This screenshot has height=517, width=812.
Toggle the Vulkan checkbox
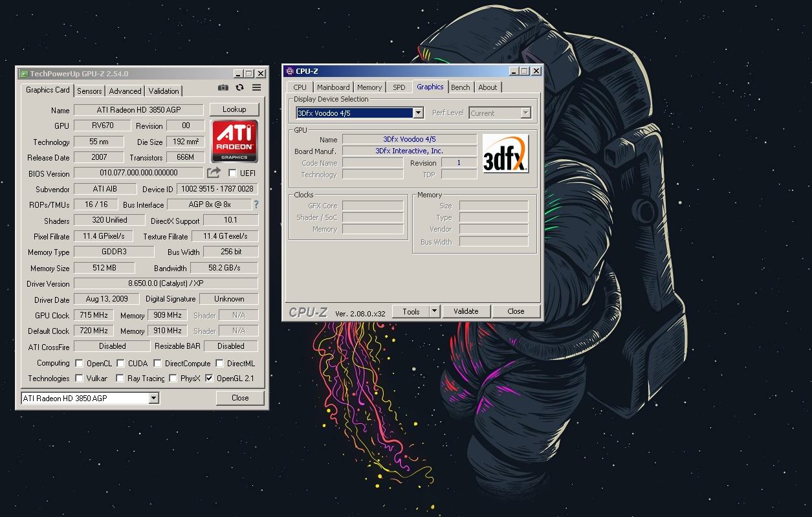(x=80, y=379)
